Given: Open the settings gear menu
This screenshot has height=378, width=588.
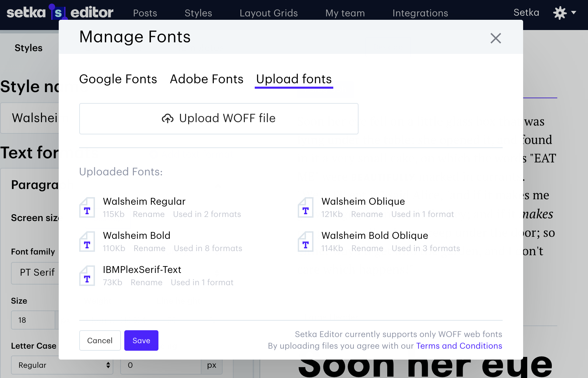Looking at the screenshot, I should click(564, 13).
